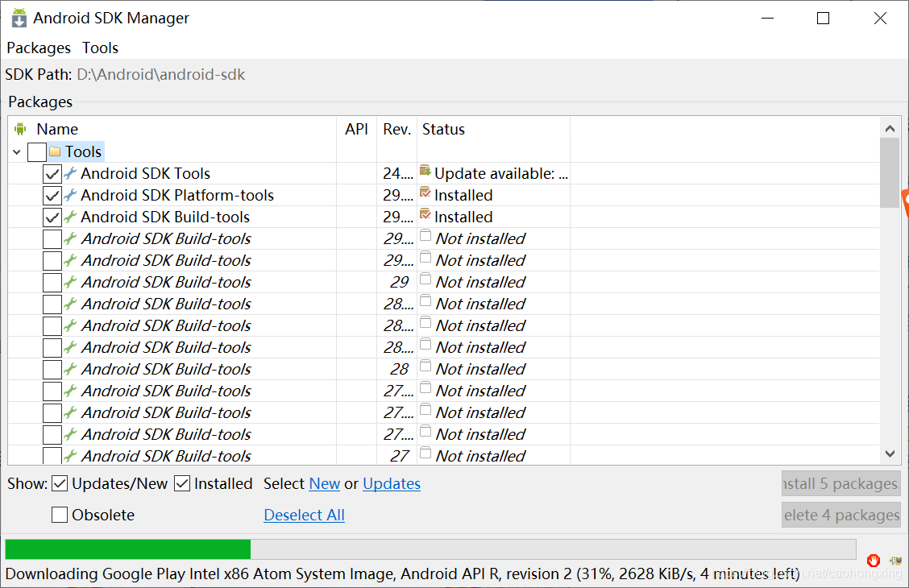Check the Build-tools package with rev exactly 29

(x=52, y=282)
